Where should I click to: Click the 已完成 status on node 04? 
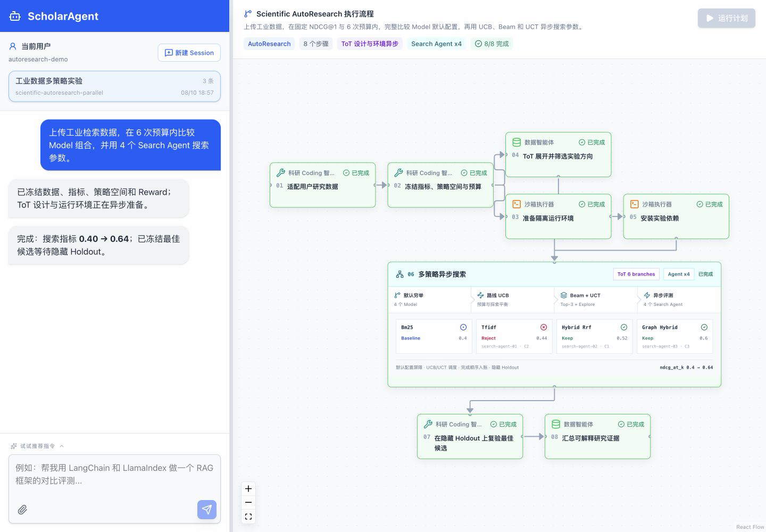point(592,142)
